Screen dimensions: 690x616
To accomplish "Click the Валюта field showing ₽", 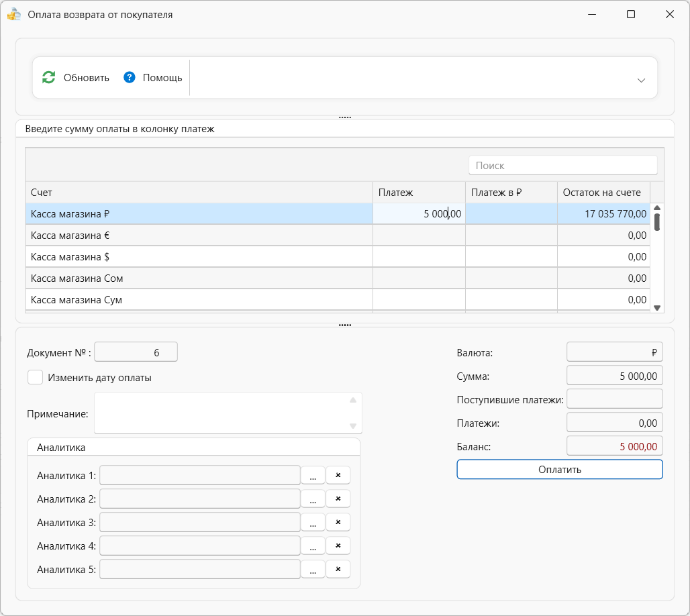I will pos(615,352).
